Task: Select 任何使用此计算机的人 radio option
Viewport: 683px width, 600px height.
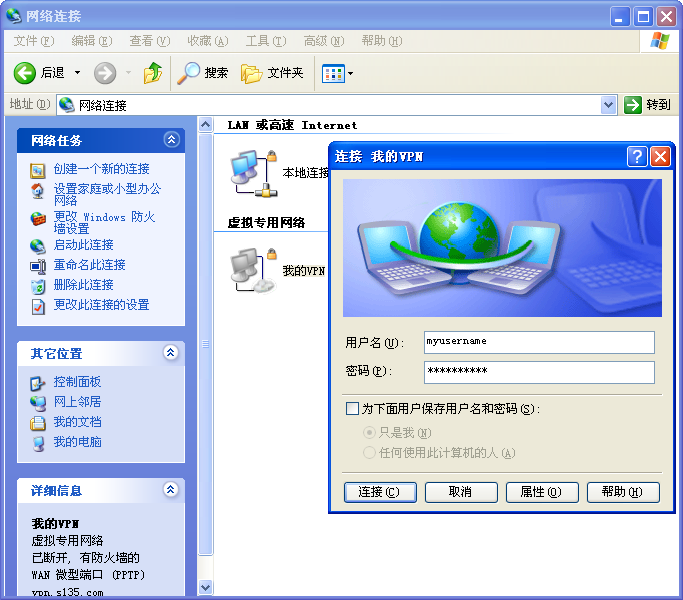Action: click(369, 453)
